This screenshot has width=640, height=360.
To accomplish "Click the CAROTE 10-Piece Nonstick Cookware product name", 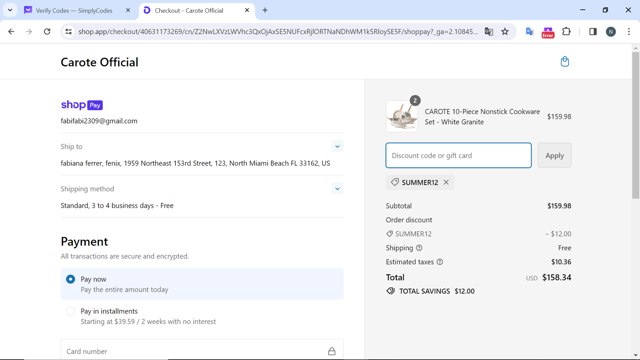I will point(482,117).
